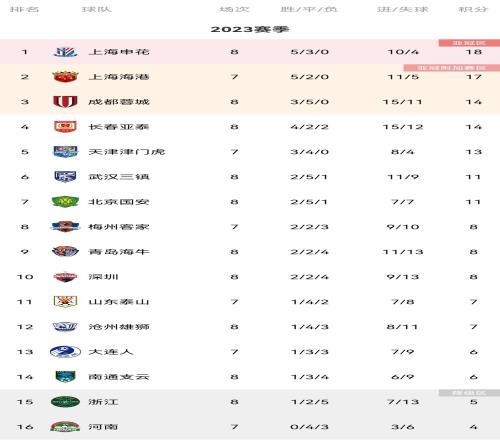Image resolution: width=500 pixels, height=440 pixels.
Task: Open the 武汉三镇 team name
Action: [119, 177]
